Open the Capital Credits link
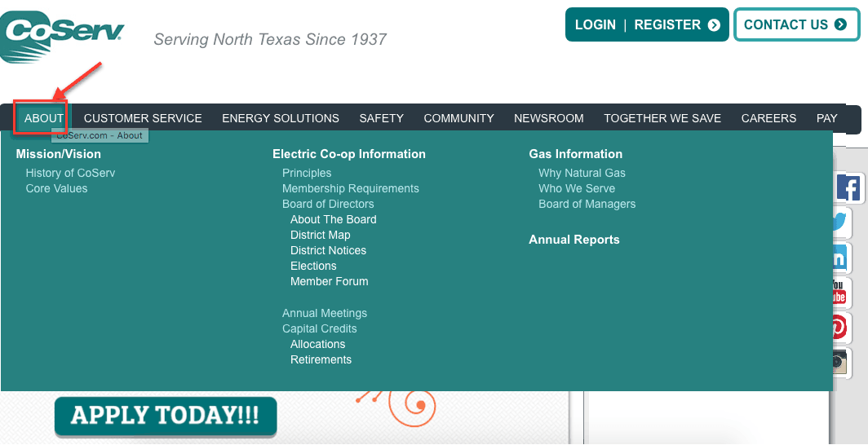This screenshot has height=445, width=868. pyautogui.click(x=320, y=328)
